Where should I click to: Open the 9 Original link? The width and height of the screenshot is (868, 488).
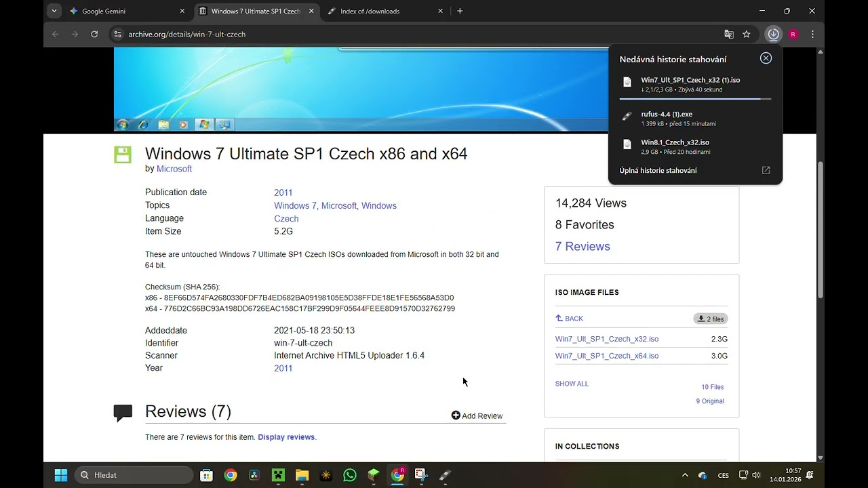(x=710, y=401)
